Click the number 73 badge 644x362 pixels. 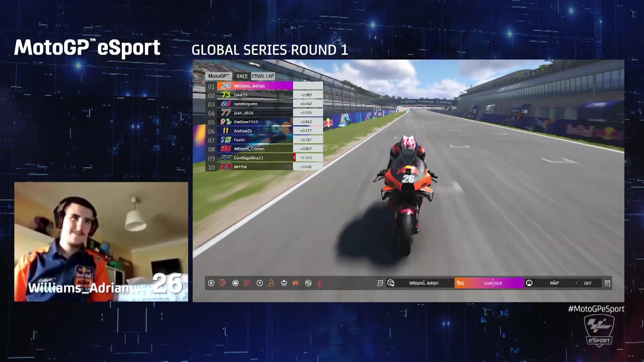pyautogui.click(x=226, y=95)
